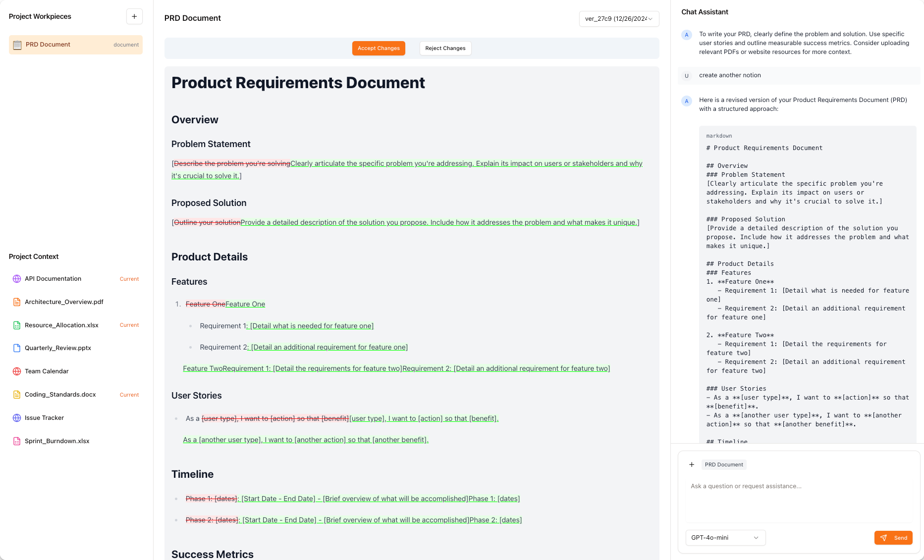Select the Sprint_Burndown.xlsx file icon

(17, 441)
